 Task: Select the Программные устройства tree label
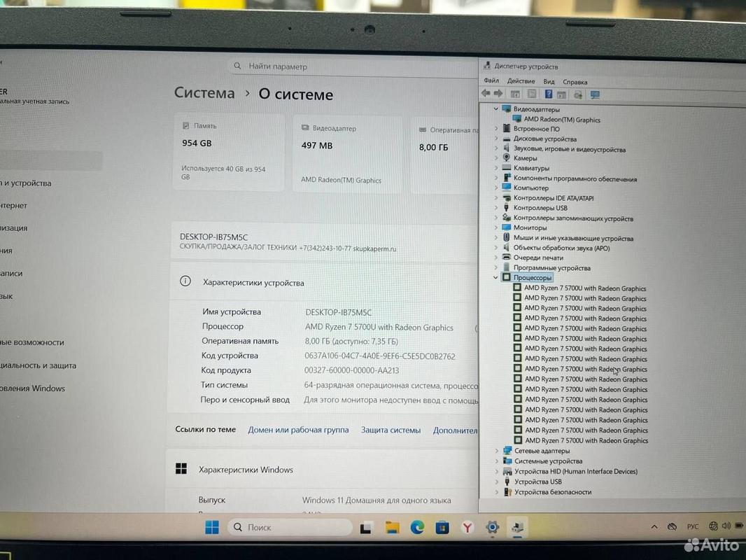[552, 268]
